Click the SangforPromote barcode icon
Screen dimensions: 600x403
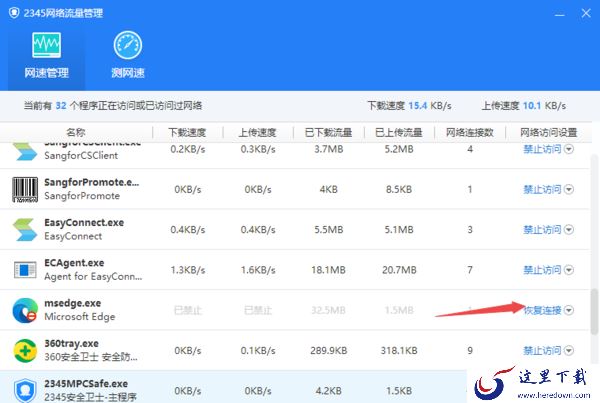pos(25,189)
